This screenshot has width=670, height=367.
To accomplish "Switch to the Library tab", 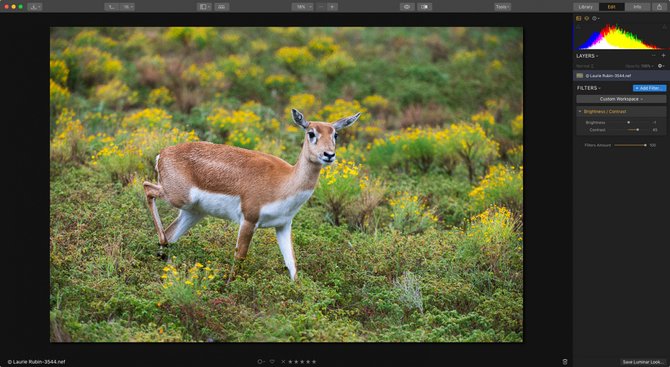I will click(x=585, y=7).
